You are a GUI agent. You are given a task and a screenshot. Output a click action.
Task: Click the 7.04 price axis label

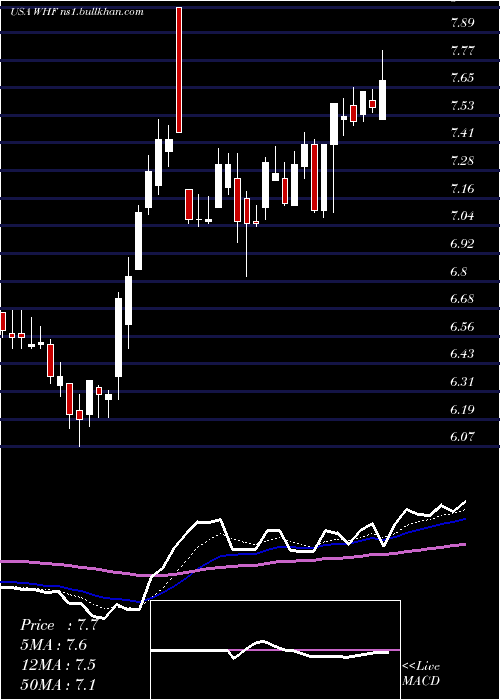tap(462, 217)
